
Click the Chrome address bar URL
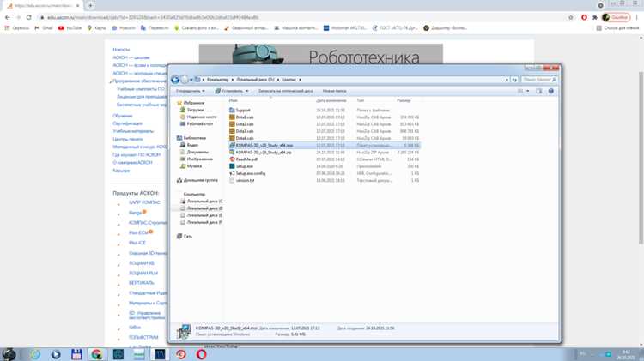153,17
